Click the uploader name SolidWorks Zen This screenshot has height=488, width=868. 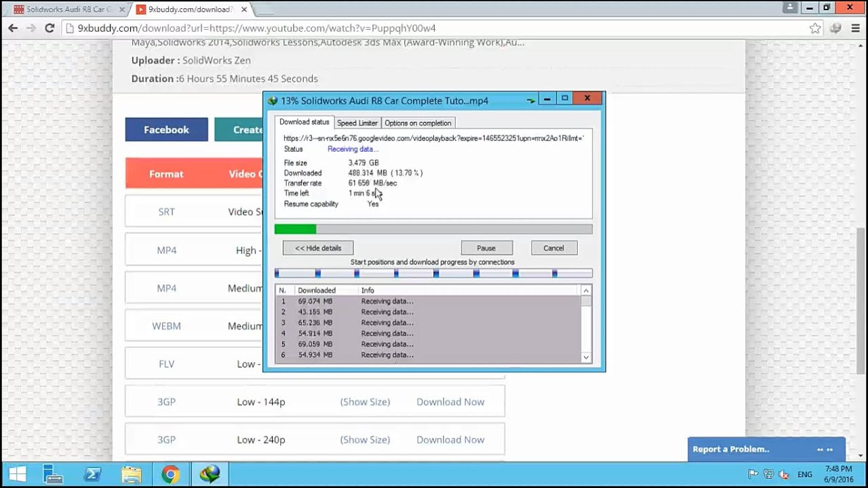[216, 60]
